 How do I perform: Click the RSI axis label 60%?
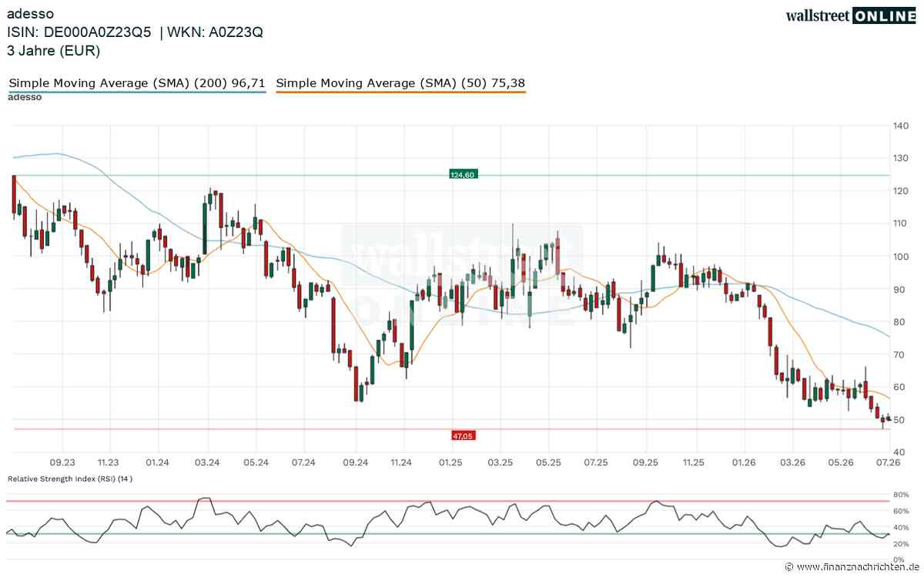coord(902,511)
